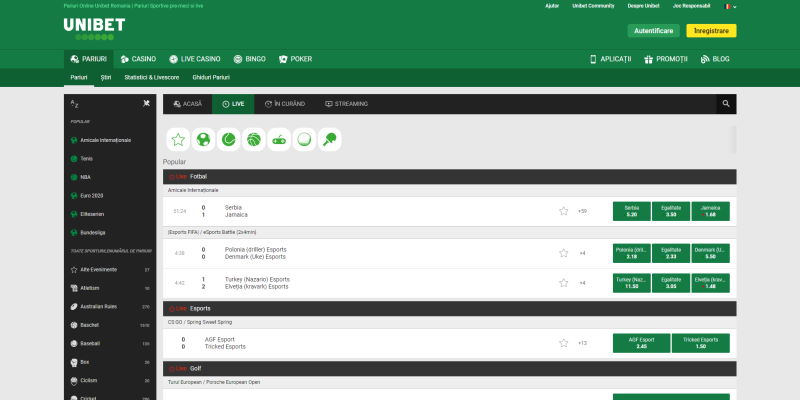Select the table tennis paddle filter
800x400 pixels.
(x=330, y=140)
